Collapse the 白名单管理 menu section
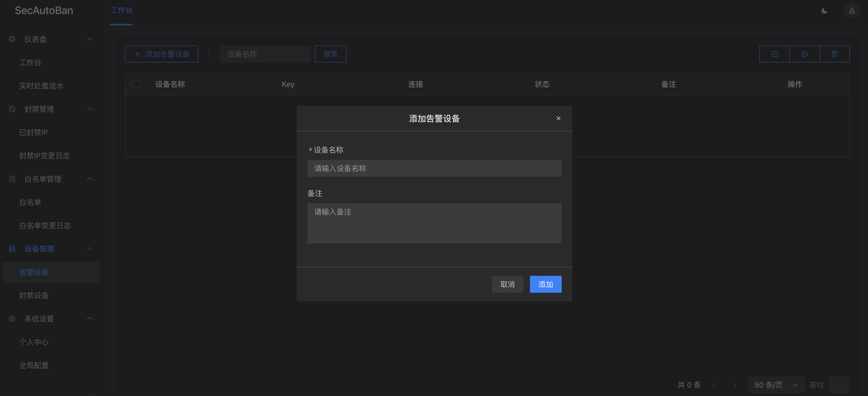The width and height of the screenshot is (868, 396). point(89,179)
